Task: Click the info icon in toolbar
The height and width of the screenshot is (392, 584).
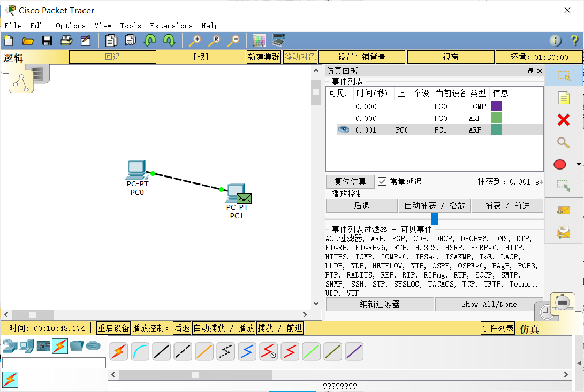Action: (x=555, y=41)
